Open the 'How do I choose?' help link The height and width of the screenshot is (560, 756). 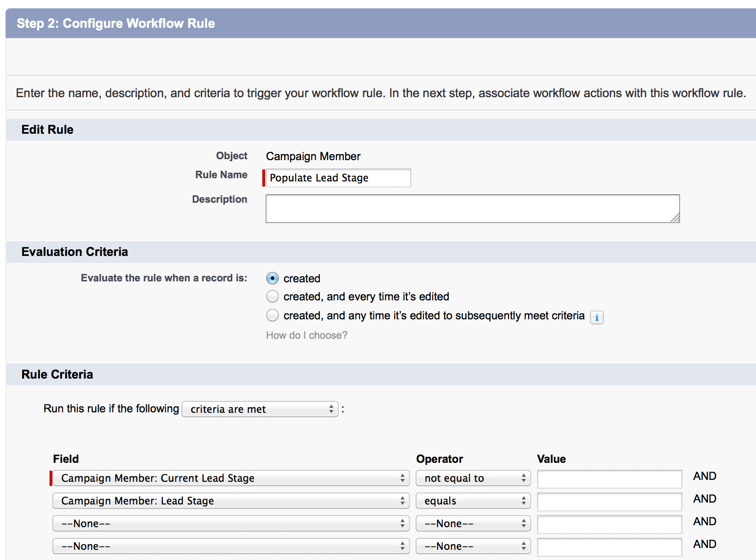306,335
